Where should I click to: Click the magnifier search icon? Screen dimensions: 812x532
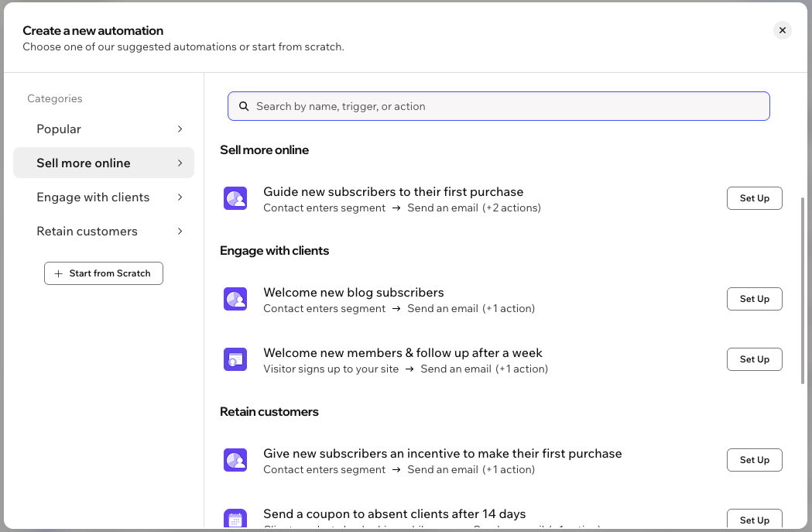[244, 106]
